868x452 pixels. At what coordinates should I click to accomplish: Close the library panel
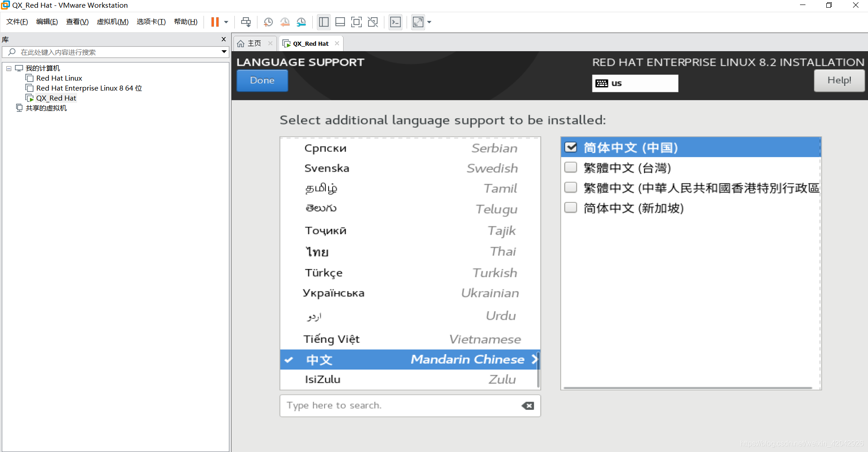[x=223, y=39]
